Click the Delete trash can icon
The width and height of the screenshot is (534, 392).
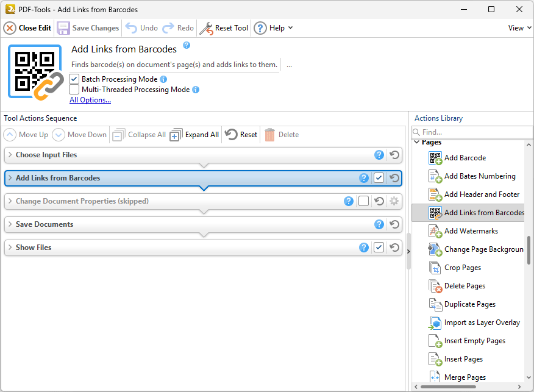[269, 135]
